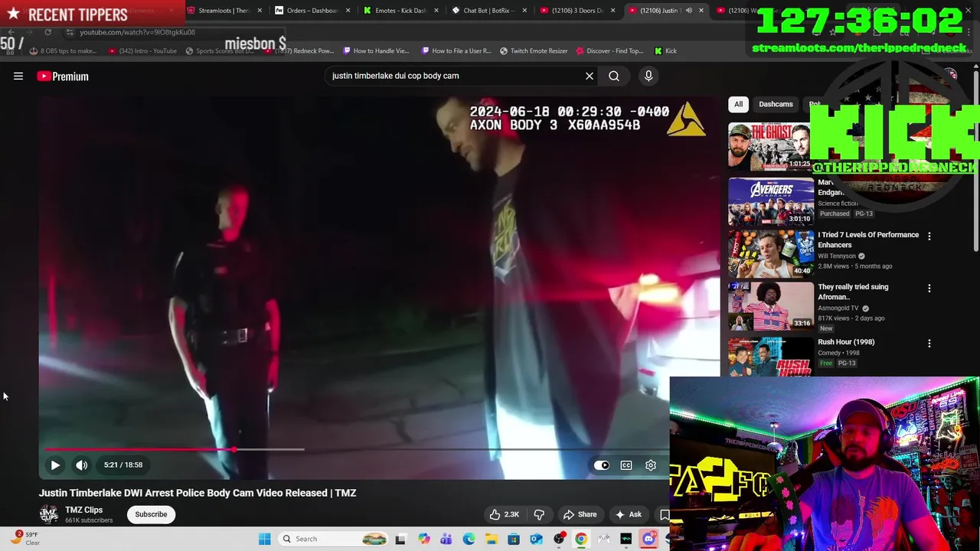Open the YouTube hamburger guide menu

[x=18, y=77]
